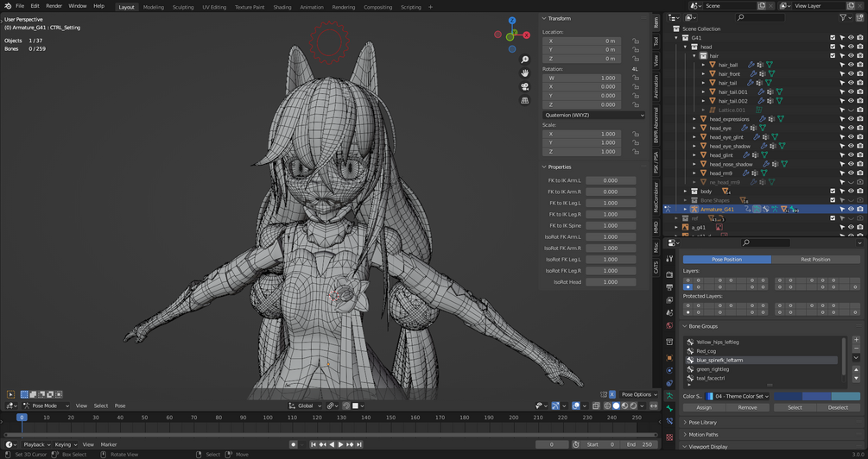Screen dimensions: 868x459
Task: Uncheck body collection checkbox
Action: tap(833, 192)
